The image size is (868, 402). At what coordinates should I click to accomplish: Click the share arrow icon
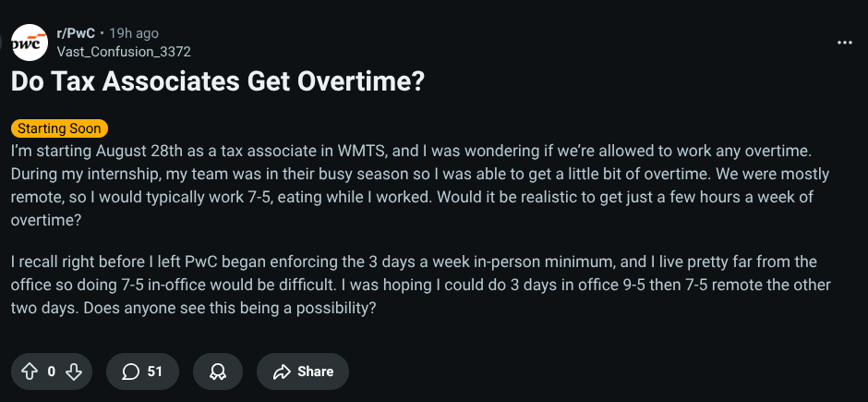282,372
